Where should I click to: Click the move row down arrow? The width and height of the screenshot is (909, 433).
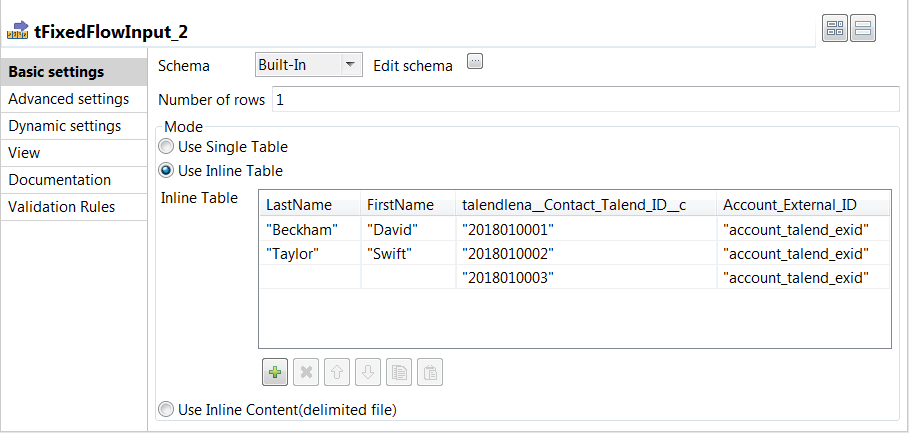point(367,373)
